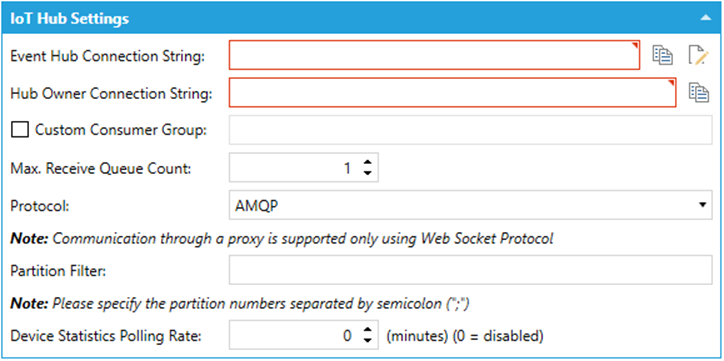Focus the Event Hub Connection String field
The height and width of the screenshot is (361, 724).
(x=434, y=54)
